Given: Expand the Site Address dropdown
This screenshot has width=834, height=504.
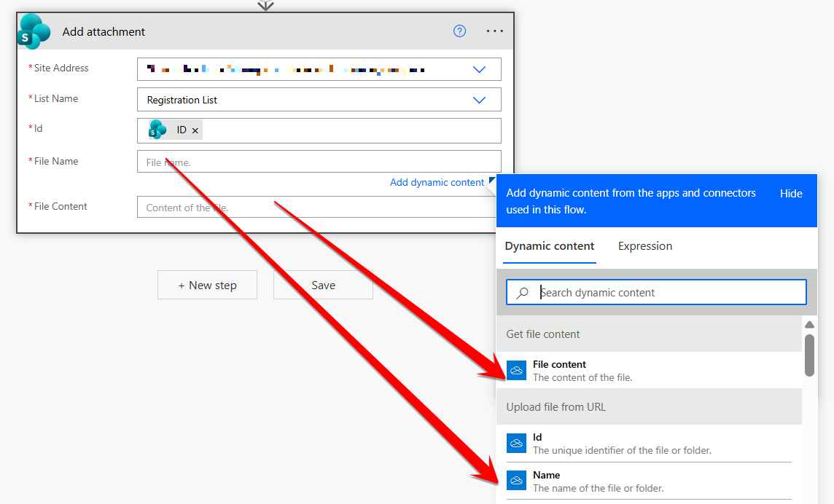Looking at the screenshot, I should tap(479, 70).
